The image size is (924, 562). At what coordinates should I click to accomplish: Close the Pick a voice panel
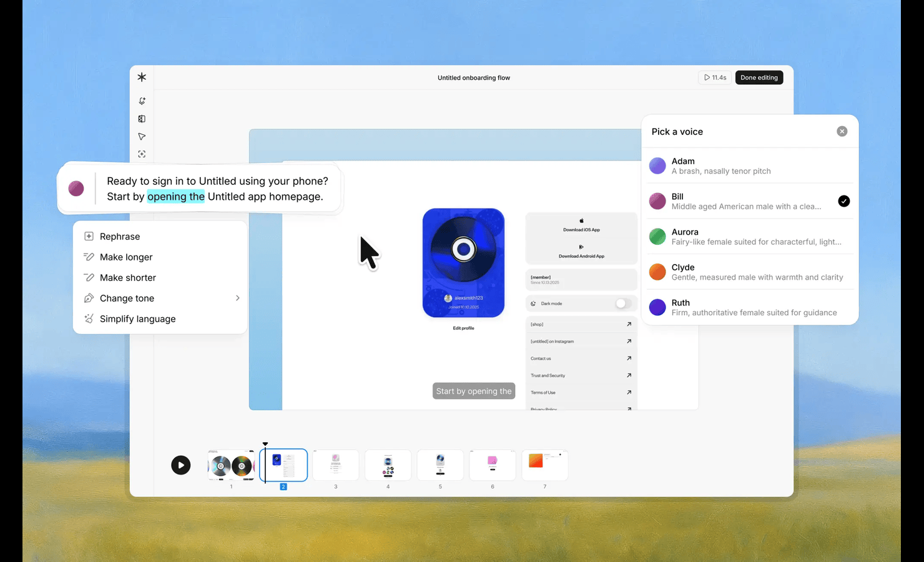point(842,131)
